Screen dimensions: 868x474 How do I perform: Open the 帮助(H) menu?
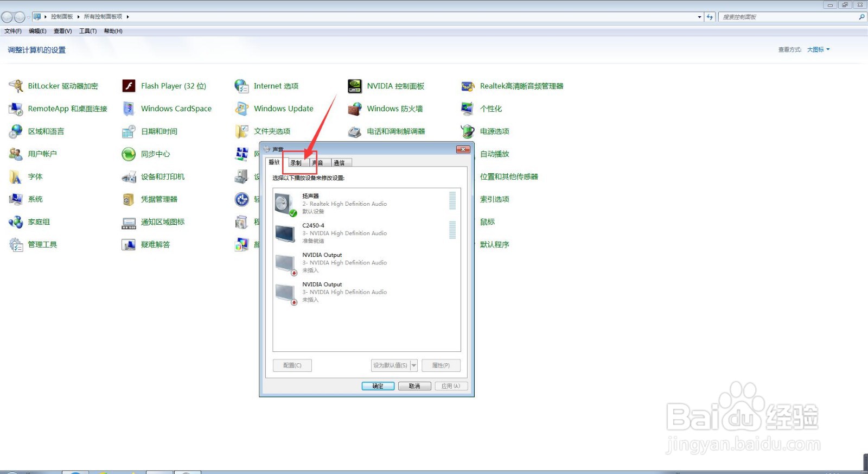(x=113, y=31)
